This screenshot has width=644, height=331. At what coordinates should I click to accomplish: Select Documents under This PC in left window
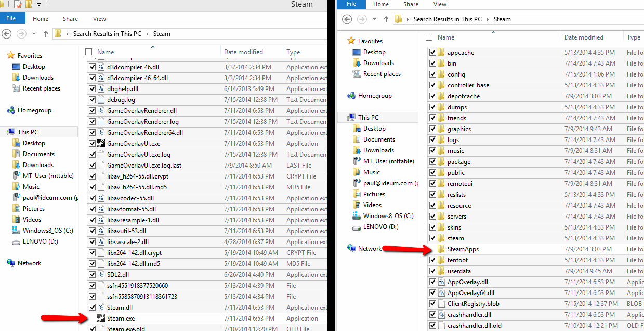click(x=38, y=154)
